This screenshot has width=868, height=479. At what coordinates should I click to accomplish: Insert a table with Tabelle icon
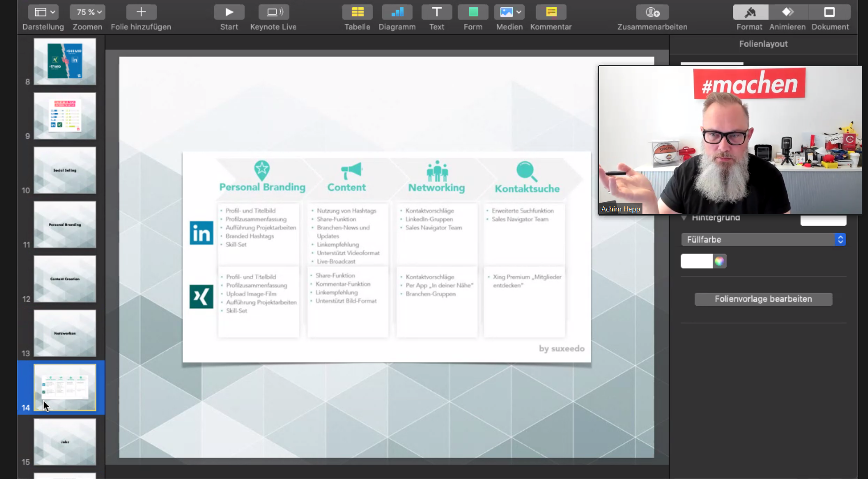click(358, 12)
